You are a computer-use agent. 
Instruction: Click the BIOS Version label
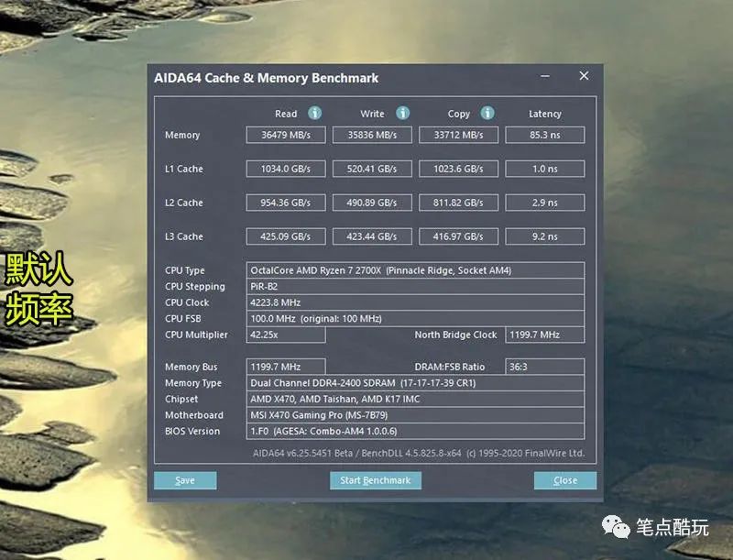click(192, 431)
